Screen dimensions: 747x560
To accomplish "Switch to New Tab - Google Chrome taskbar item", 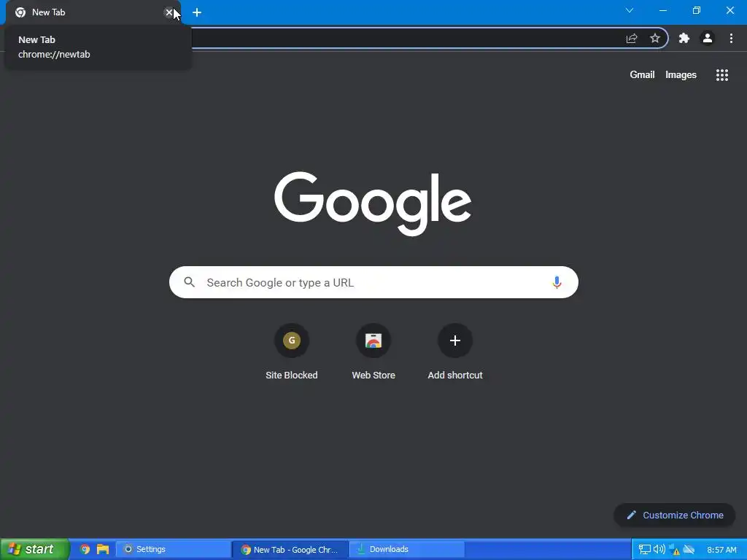I will (290, 550).
